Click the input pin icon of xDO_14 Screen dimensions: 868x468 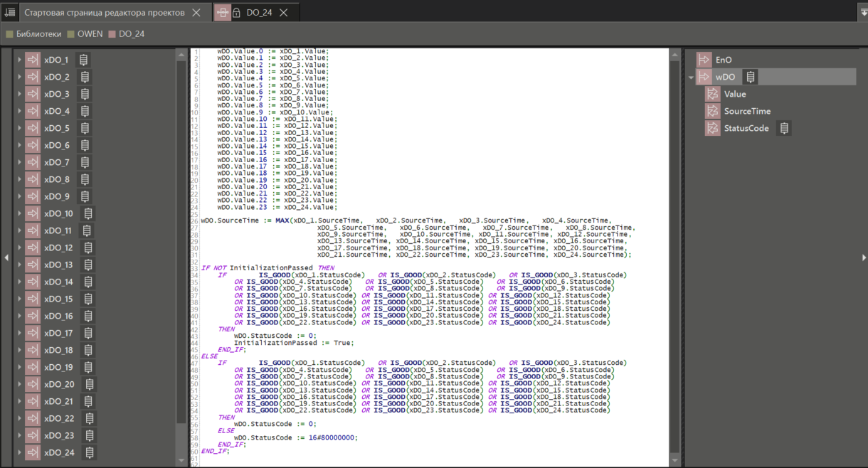[x=33, y=282]
